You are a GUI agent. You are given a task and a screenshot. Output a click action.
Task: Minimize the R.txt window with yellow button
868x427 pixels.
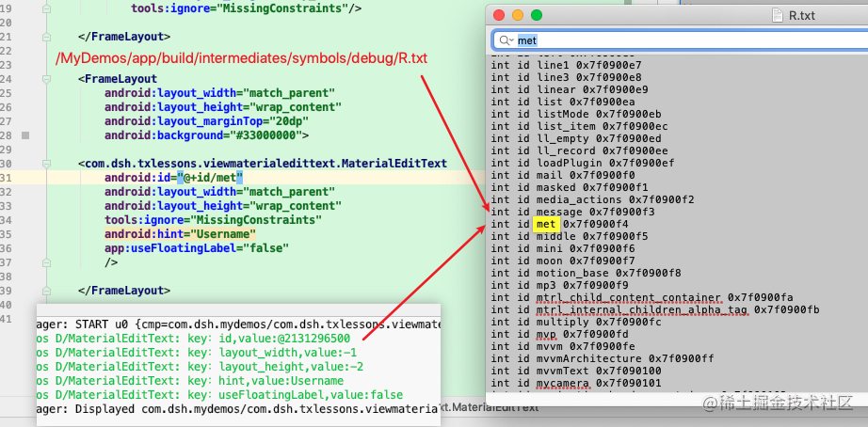coord(518,15)
